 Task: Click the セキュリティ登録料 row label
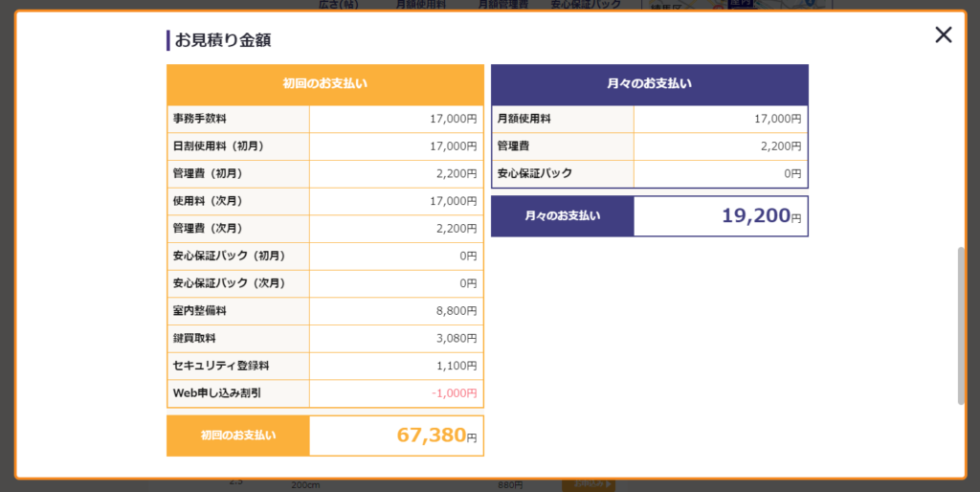click(x=221, y=366)
